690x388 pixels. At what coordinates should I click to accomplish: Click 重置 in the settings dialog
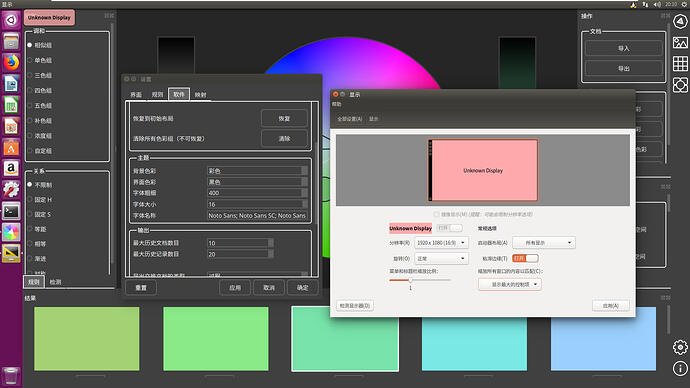click(141, 288)
